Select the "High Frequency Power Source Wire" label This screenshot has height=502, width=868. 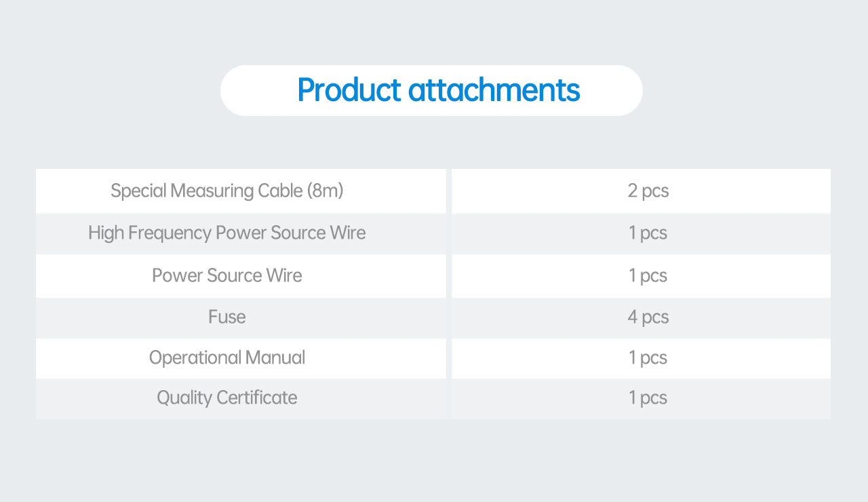[226, 233]
